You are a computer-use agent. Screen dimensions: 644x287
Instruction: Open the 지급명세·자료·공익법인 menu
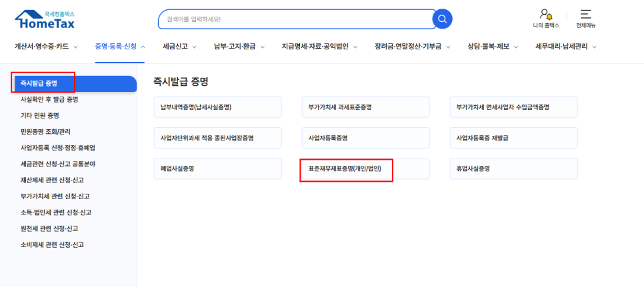click(x=319, y=47)
